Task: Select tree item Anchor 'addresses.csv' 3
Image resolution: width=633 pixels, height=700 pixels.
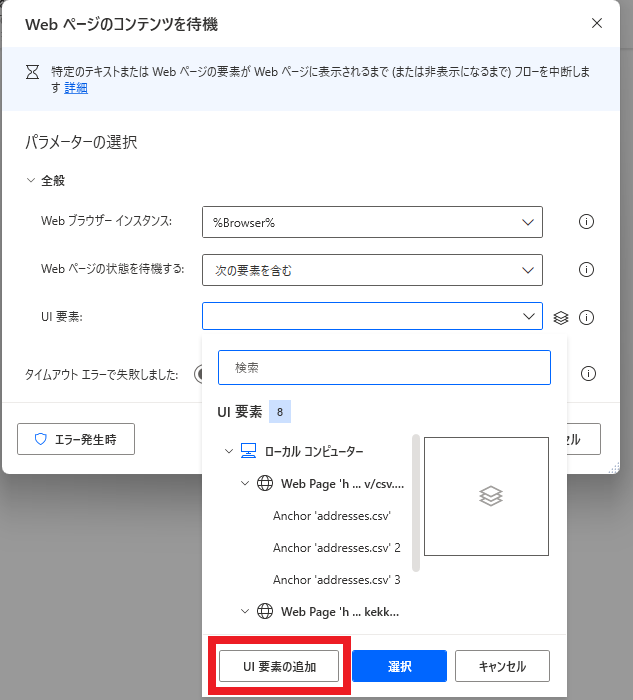Action: (x=336, y=580)
